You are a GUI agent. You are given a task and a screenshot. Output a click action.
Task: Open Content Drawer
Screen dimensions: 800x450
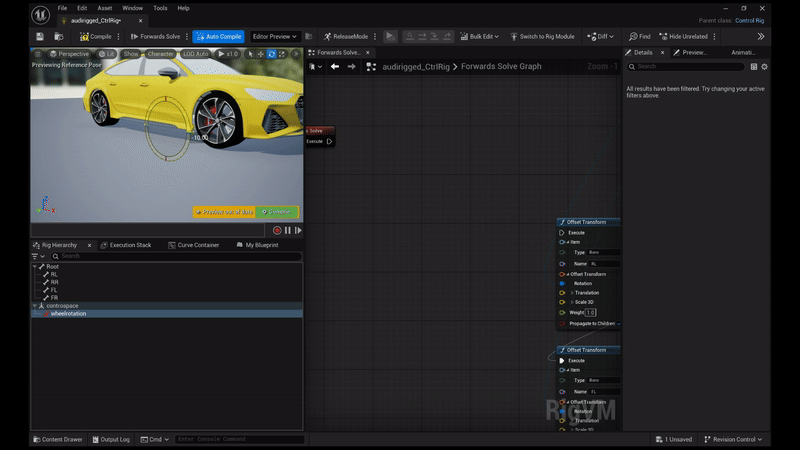pyautogui.click(x=58, y=439)
